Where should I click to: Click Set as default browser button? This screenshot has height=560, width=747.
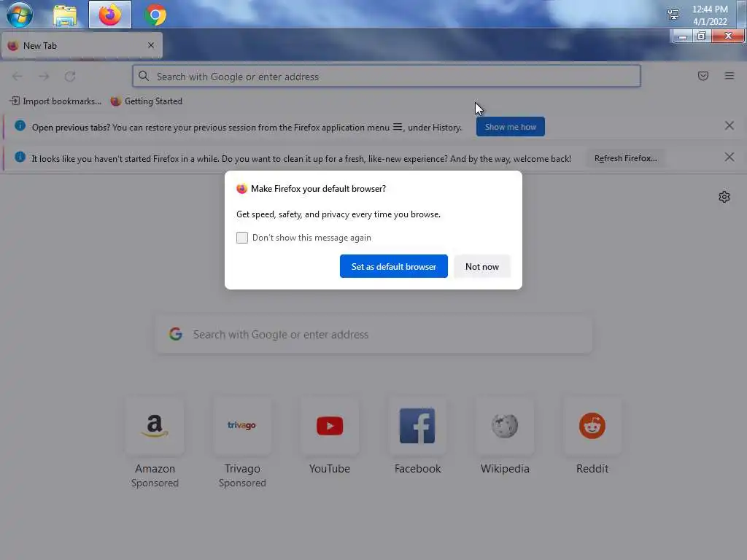click(393, 266)
